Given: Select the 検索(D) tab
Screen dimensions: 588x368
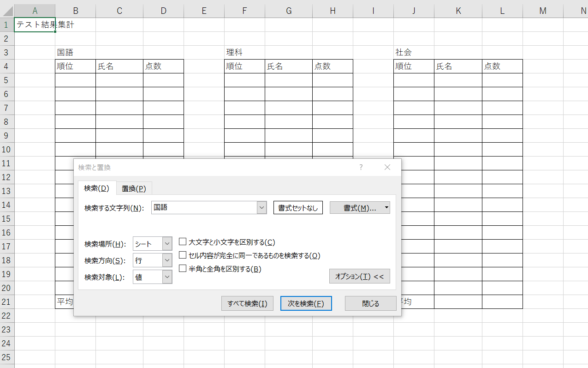Looking at the screenshot, I should tap(96, 188).
